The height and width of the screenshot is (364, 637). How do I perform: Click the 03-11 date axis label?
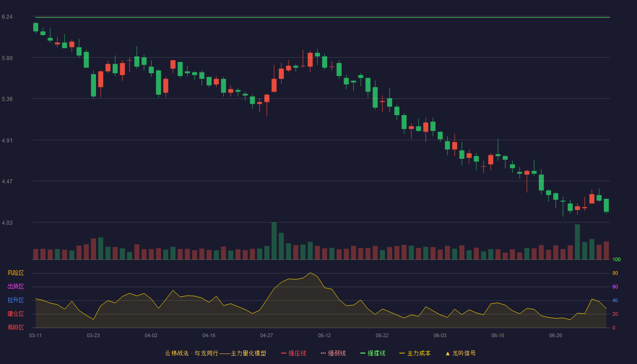pyautogui.click(x=35, y=335)
